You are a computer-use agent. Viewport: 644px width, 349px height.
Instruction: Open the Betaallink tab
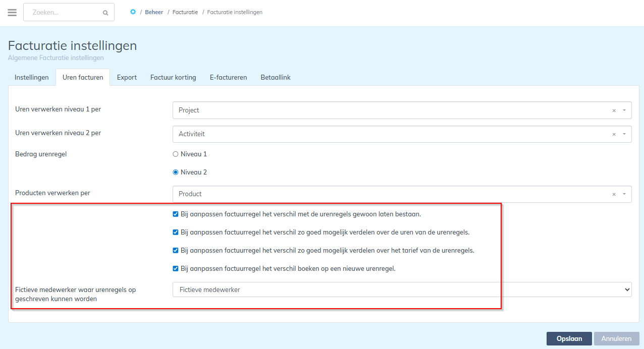pos(275,77)
